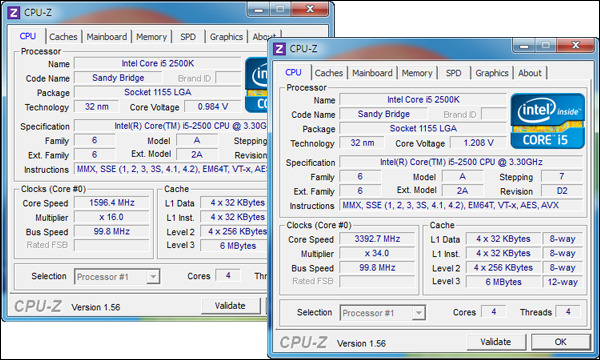
Task: Select the SPD tab in back window
Action: click(188, 37)
